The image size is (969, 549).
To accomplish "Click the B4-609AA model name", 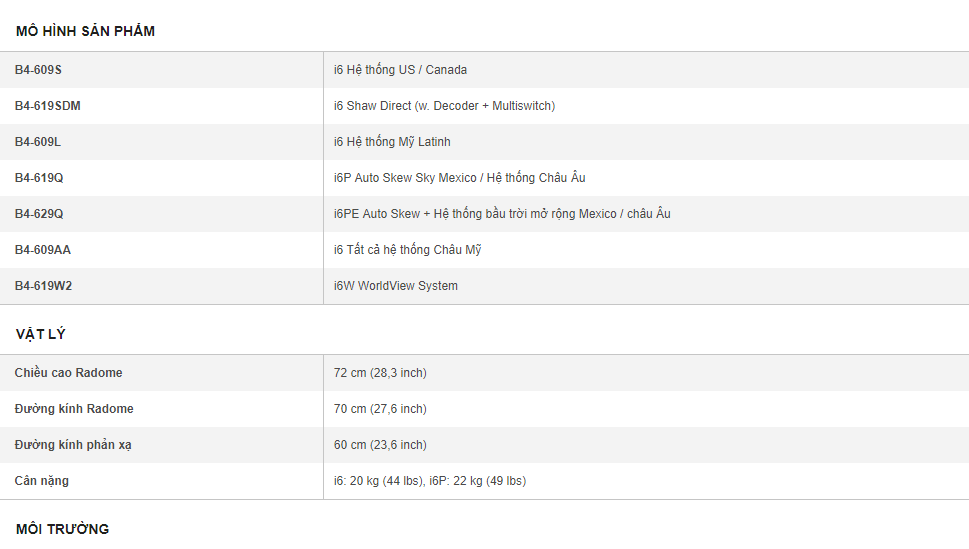I will coord(43,250).
